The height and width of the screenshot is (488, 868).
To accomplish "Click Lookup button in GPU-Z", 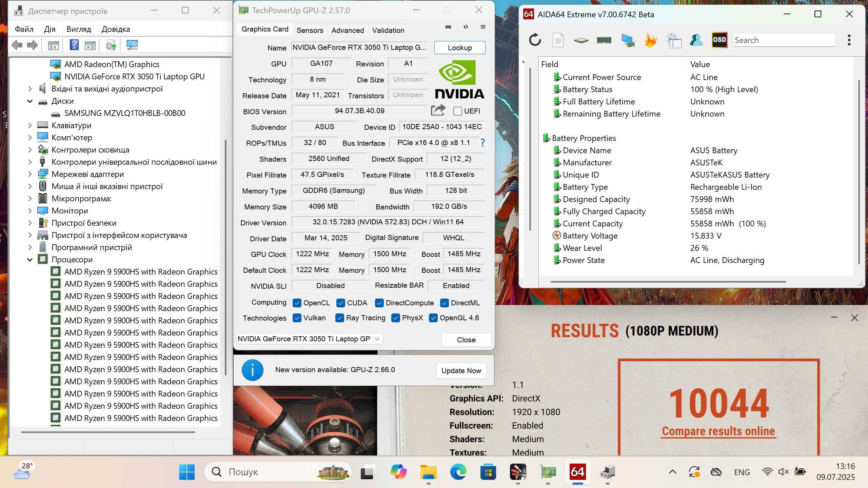I will 460,47.
